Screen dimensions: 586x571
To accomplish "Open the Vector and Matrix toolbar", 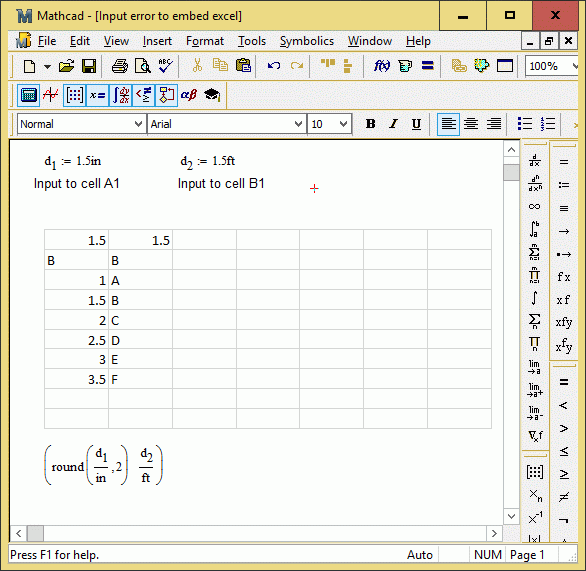I will [x=74, y=95].
